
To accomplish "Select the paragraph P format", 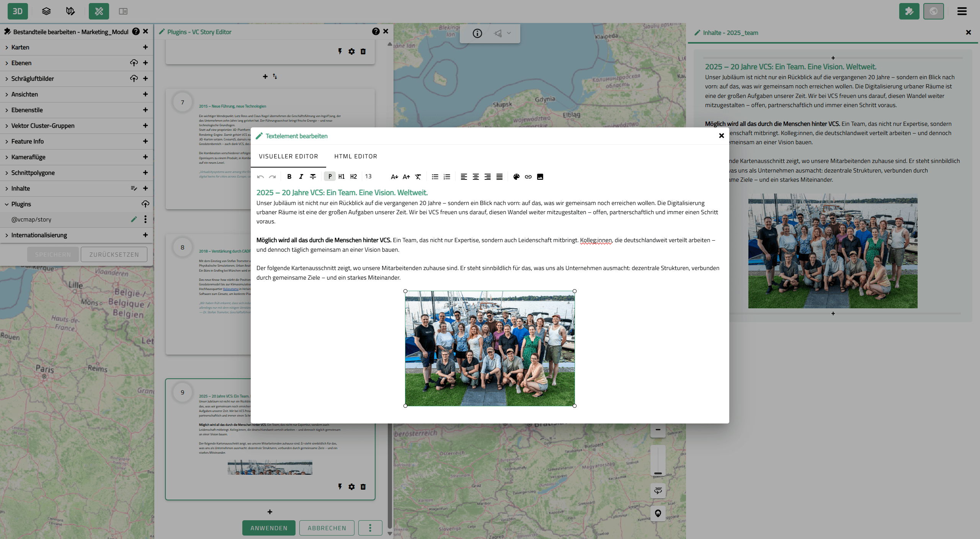I will [x=330, y=176].
